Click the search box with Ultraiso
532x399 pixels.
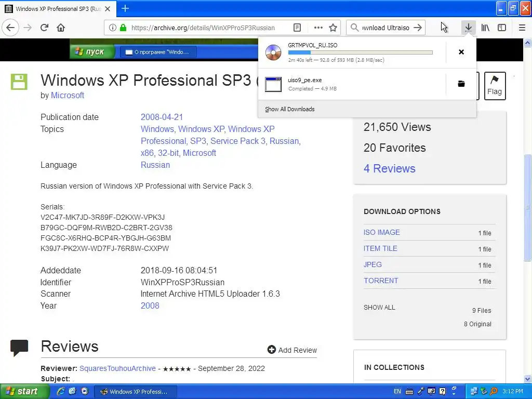385,28
